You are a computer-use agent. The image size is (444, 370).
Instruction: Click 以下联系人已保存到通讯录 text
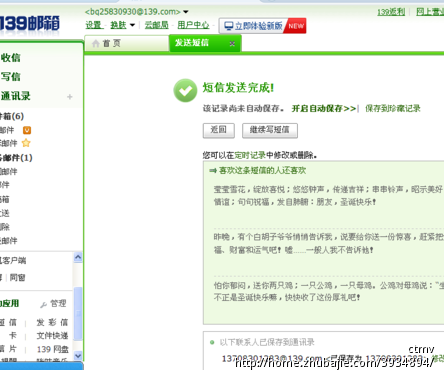[267, 342]
